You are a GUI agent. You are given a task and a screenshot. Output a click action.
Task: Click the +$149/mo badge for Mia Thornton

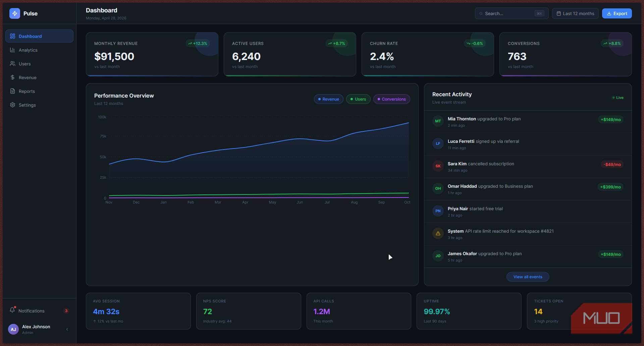click(610, 120)
